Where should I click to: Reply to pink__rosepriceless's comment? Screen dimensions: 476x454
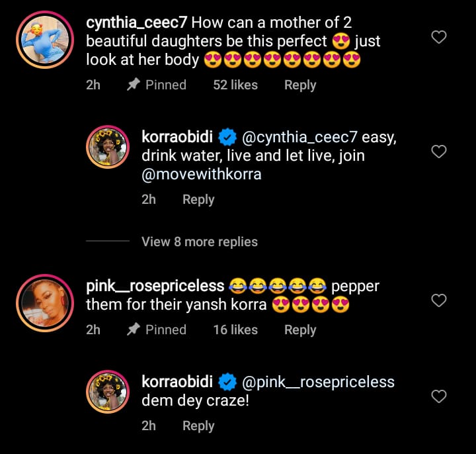click(x=300, y=330)
